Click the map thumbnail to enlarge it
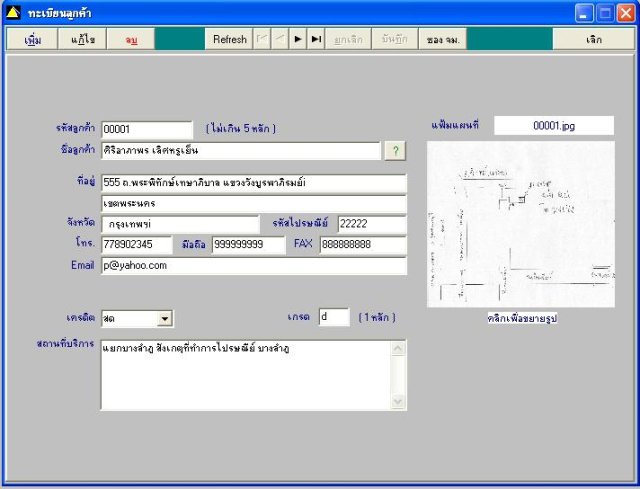 [x=520, y=224]
